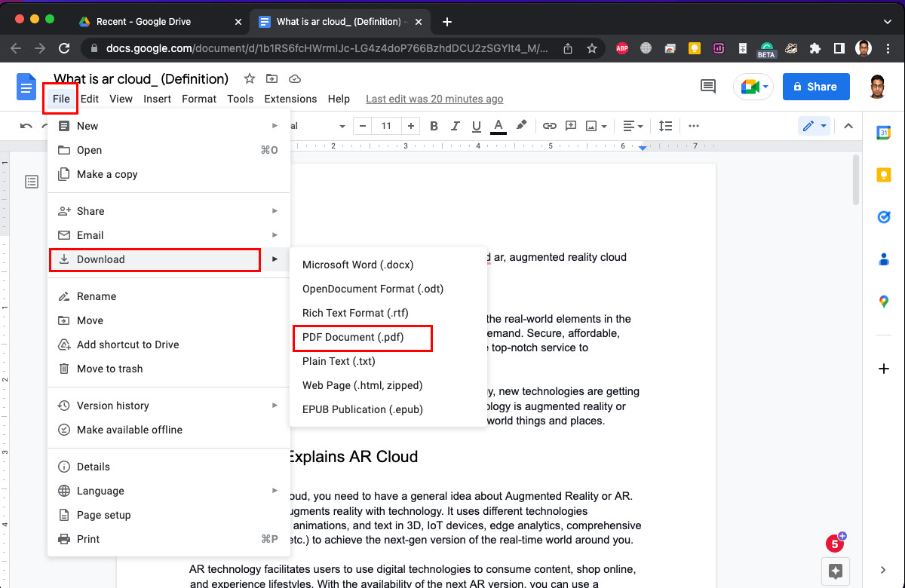905x588 pixels.
Task: Apply Italic formatting
Action: 455,126
